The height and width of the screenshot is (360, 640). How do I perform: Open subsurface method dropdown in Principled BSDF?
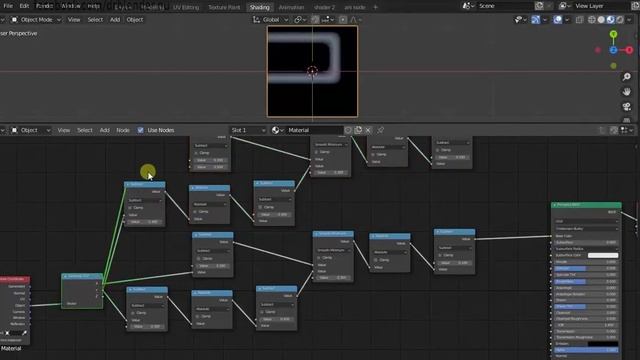tap(586, 229)
